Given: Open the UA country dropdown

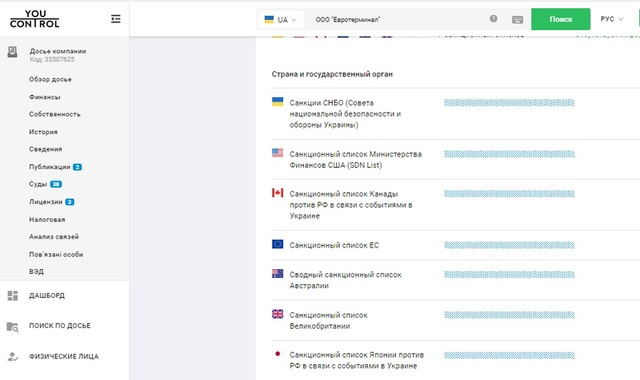Looking at the screenshot, I should [x=280, y=20].
